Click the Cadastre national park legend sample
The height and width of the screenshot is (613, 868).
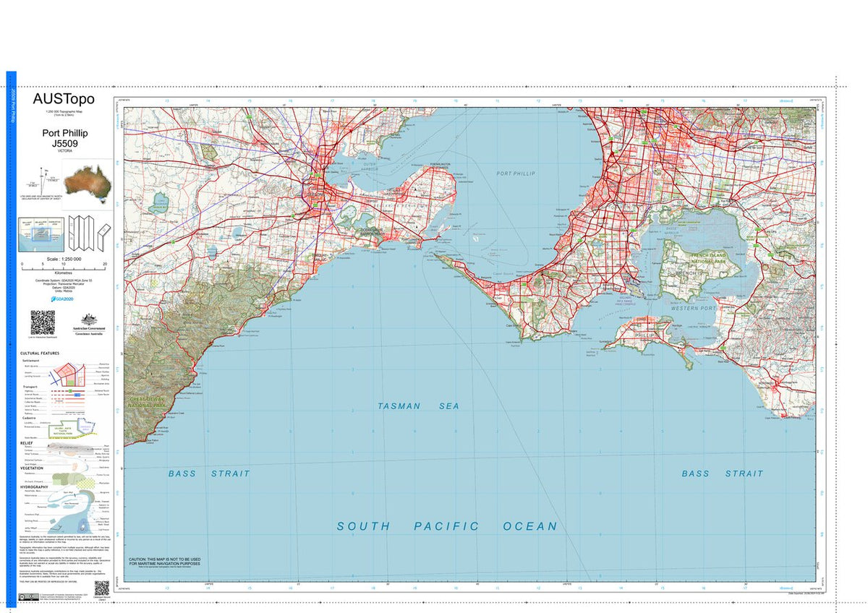point(64,431)
